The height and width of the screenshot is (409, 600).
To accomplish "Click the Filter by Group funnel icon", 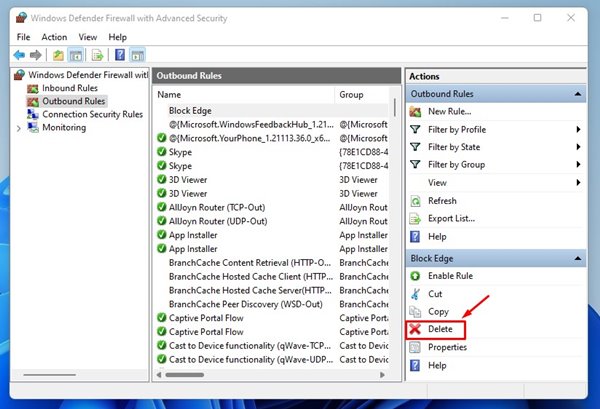I will pos(415,165).
